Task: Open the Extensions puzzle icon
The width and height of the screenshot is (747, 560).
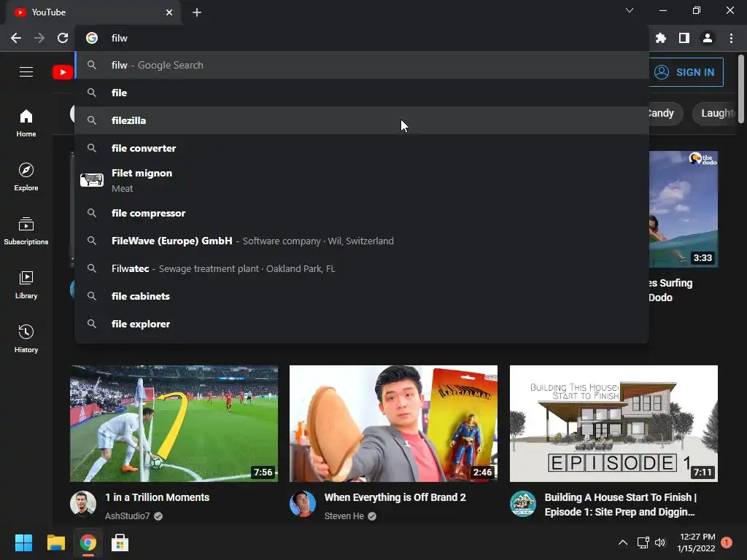Action: [x=661, y=38]
